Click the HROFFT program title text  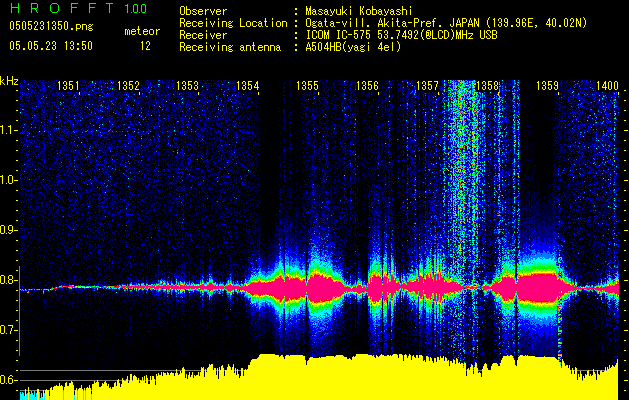coord(61,8)
